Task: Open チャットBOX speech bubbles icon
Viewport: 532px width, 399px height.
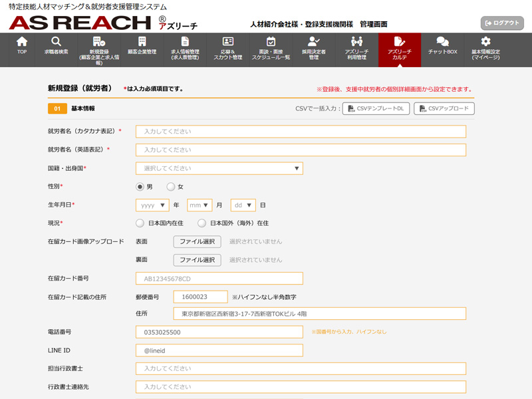Action: [x=442, y=41]
